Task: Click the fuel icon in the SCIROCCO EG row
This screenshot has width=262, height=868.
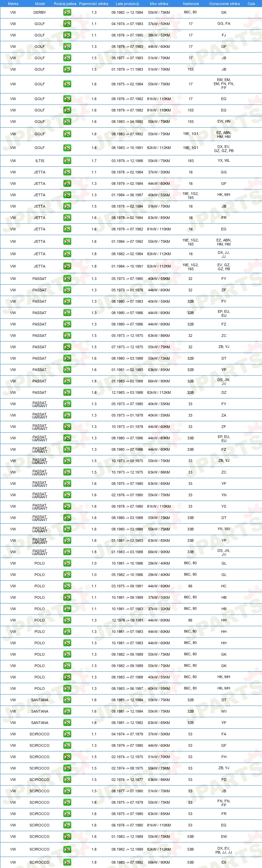Action: point(67,825)
